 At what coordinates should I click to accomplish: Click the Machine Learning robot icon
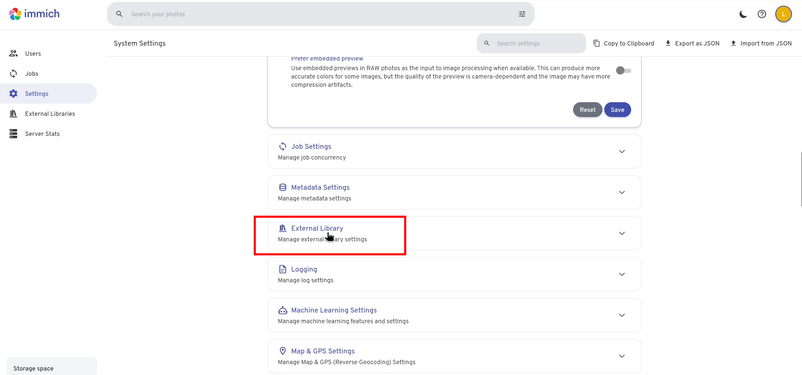click(282, 310)
